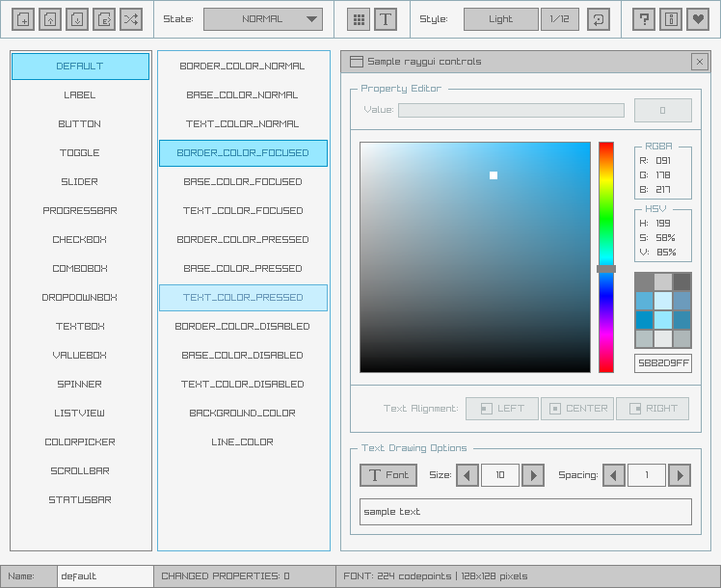Select BASE_COLOR_DISABLED property
Screen dimensions: 721x588
coord(243,356)
